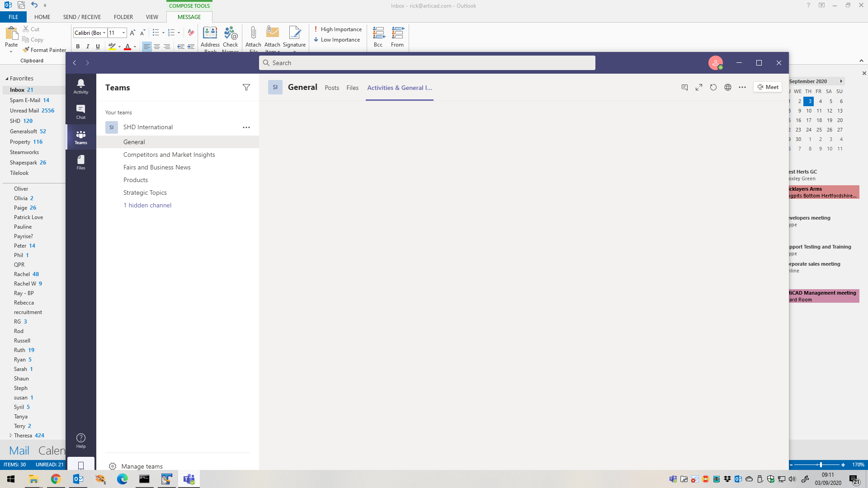Collapse the Favorites folder group
The width and height of the screenshot is (868, 488).
coord(7,79)
